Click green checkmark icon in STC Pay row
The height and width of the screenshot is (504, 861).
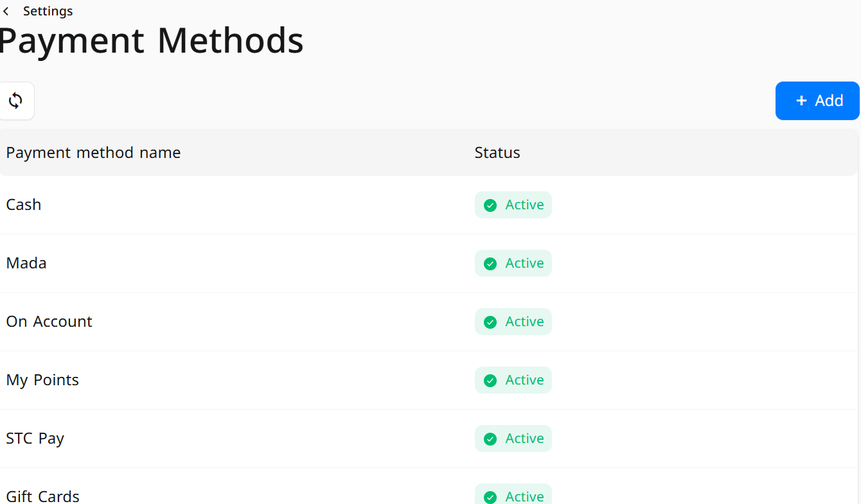click(490, 439)
